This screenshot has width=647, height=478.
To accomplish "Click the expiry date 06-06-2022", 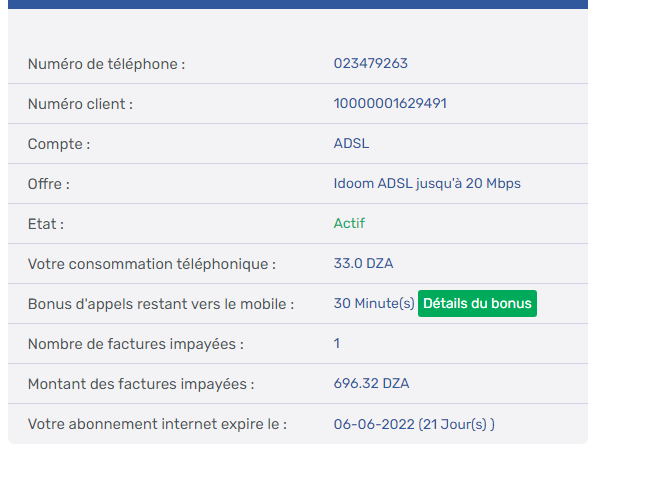I will click(373, 424).
